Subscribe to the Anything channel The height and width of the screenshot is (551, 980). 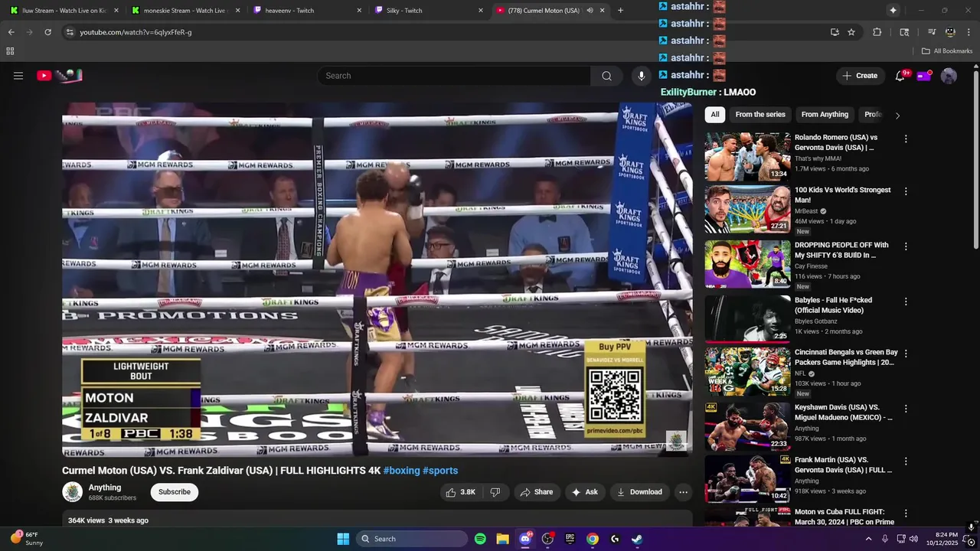pos(175,492)
